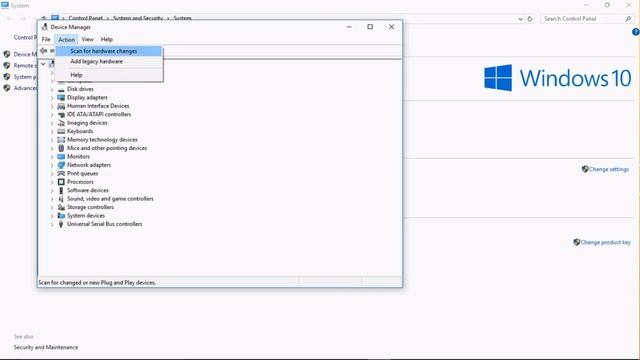The image size is (640, 360).
Task: Maximize the Device Manager window
Action: click(x=370, y=27)
